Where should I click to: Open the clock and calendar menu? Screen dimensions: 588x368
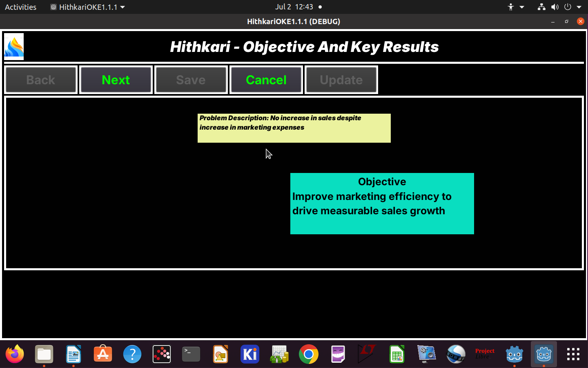pyautogui.click(x=294, y=7)
